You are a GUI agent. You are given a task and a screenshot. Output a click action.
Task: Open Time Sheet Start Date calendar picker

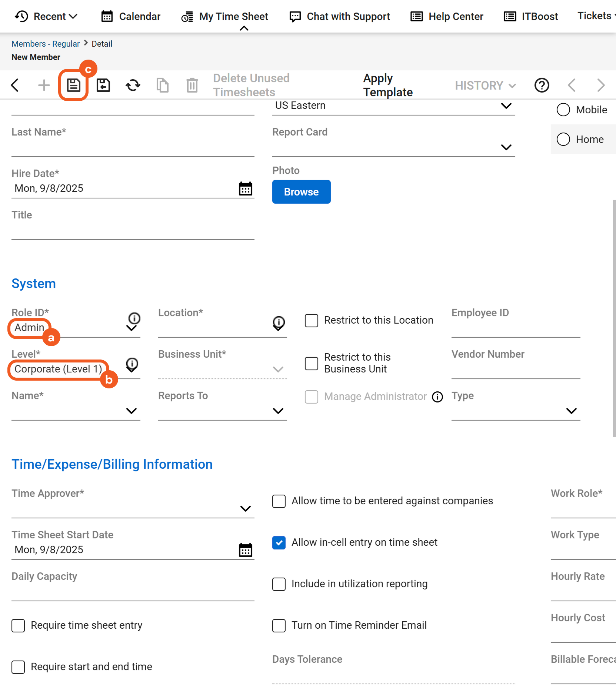[245, 550]
